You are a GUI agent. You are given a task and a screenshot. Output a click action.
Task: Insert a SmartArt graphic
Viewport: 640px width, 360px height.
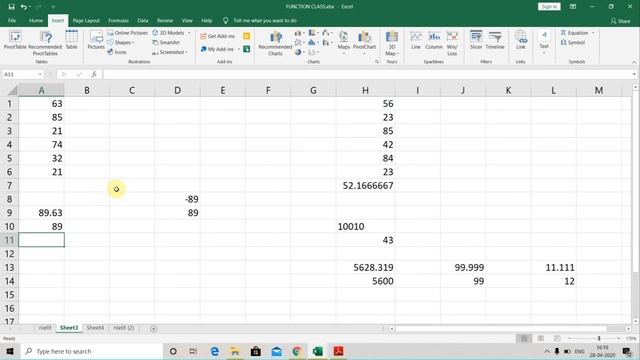point(166,42)
